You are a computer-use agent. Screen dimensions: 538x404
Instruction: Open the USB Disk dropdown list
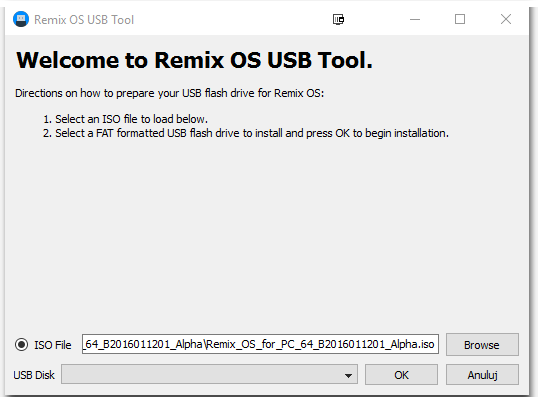pos(209,374)
